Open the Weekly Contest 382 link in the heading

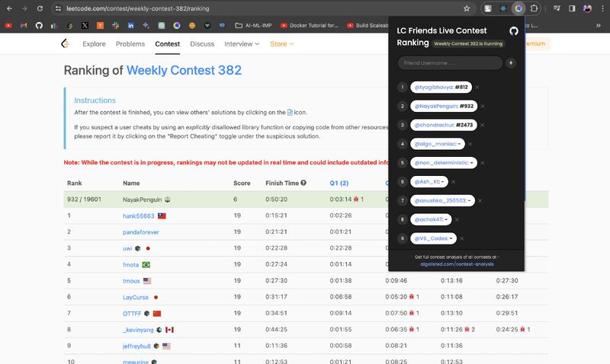184,70
